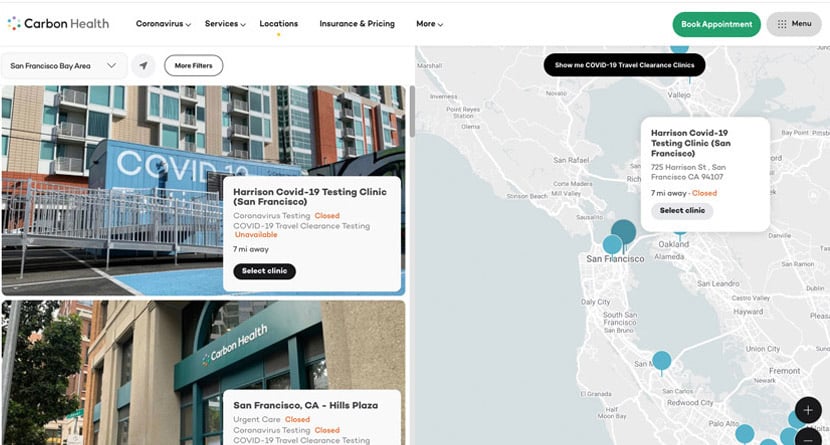
Task: Click the Book Appointment button
Action: click(716, 24)
